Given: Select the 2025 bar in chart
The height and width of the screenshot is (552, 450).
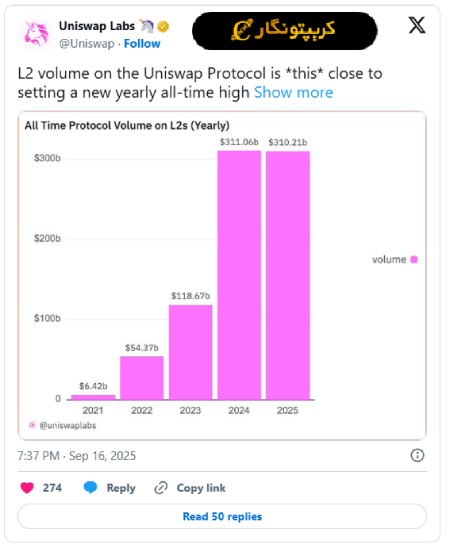Looking at the screenshot, I should 288,275.
